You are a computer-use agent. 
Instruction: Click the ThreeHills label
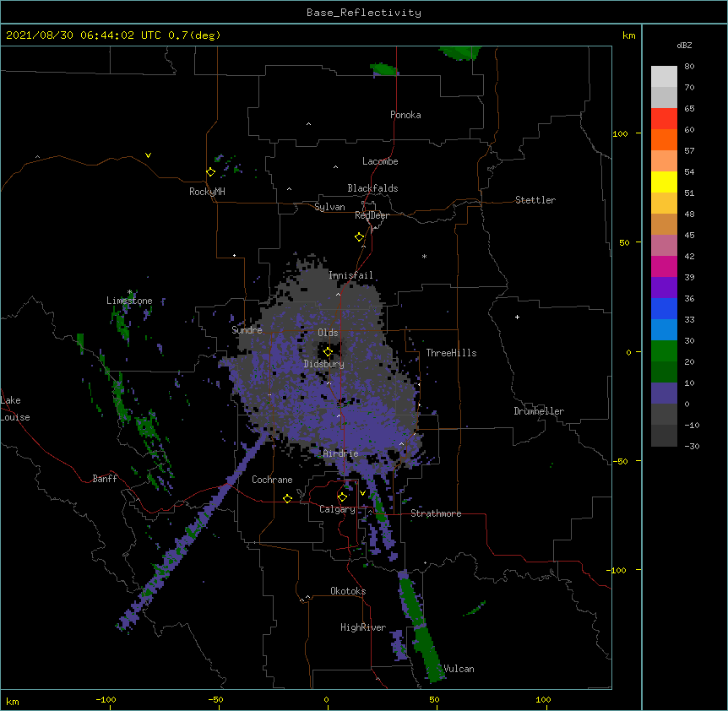click(x=451, y=353)
